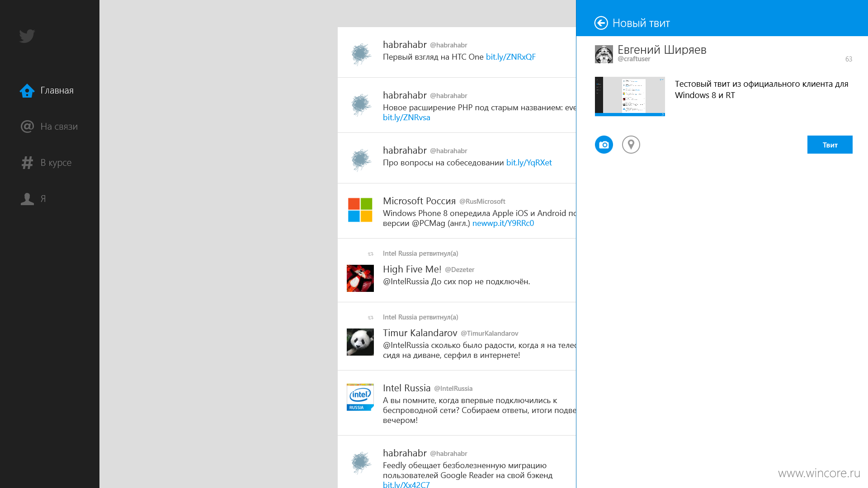Send tweet with the Твит button
This screenshot has width=868, height=488.
[830, 145]
